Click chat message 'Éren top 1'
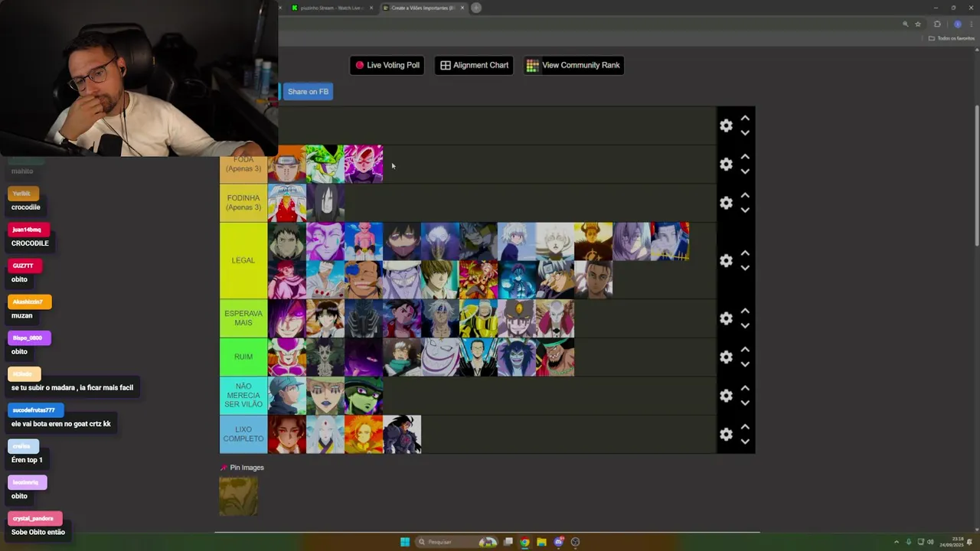 [x=27, y=460]
